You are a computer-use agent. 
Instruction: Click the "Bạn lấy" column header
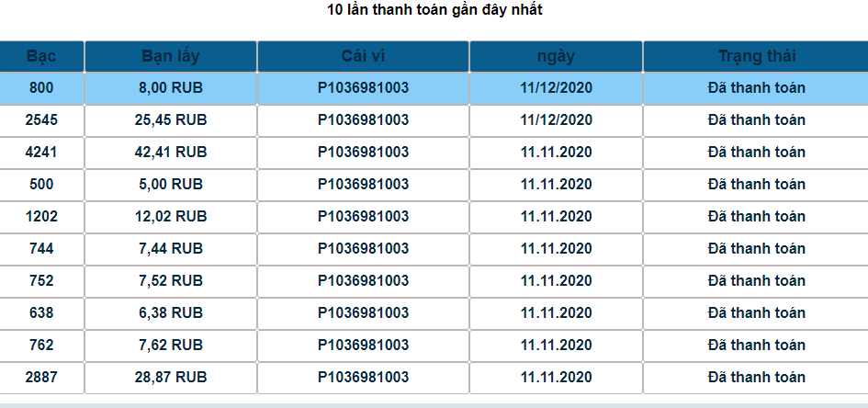point(171,56)
